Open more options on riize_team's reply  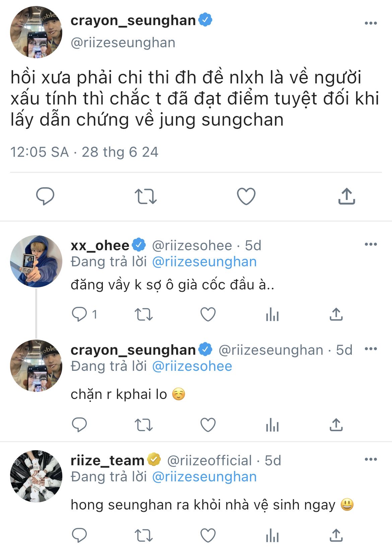coord(371,459)
